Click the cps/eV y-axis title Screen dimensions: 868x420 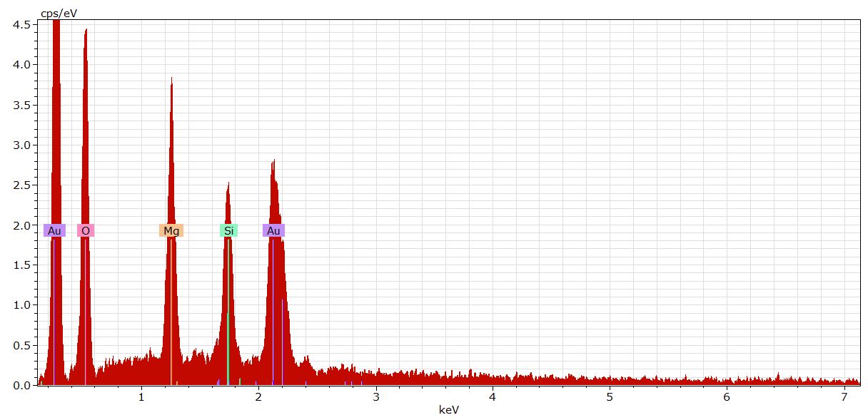pos(59,13)
